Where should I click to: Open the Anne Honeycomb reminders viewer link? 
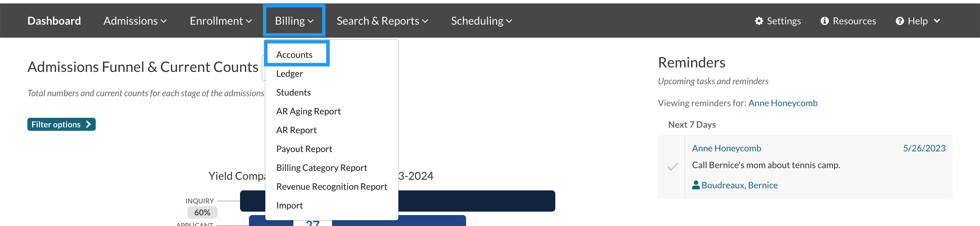tap(783, 103)
